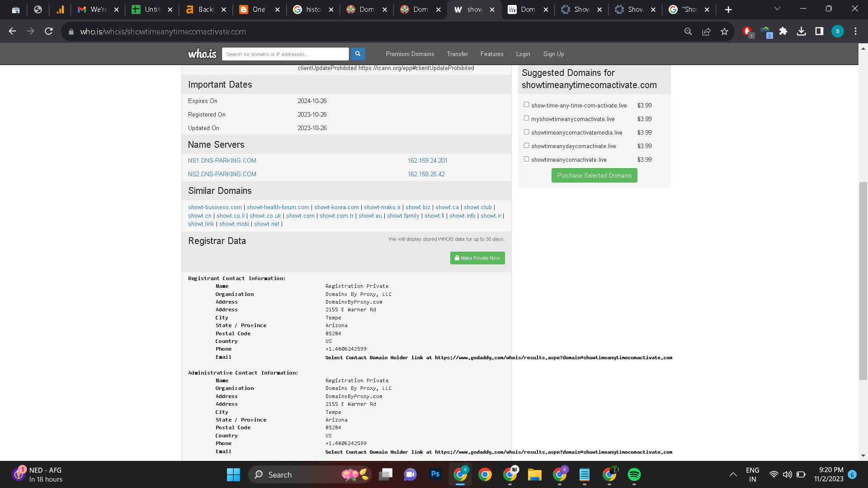Viewport: 868px width, 488px height.
Task: Toggle the browser side panel icon
Action: click(x=819, y=31)
